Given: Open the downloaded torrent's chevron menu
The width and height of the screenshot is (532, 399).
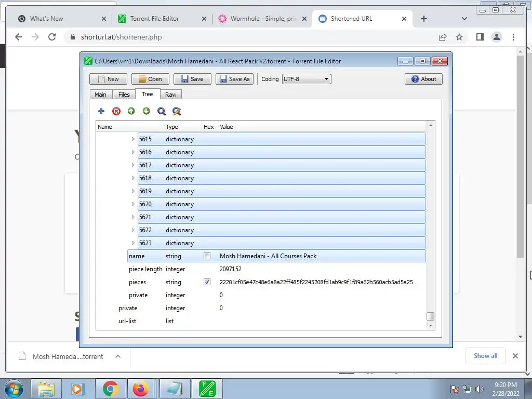Looking at the screenshot, I should (x=118, y=356).
